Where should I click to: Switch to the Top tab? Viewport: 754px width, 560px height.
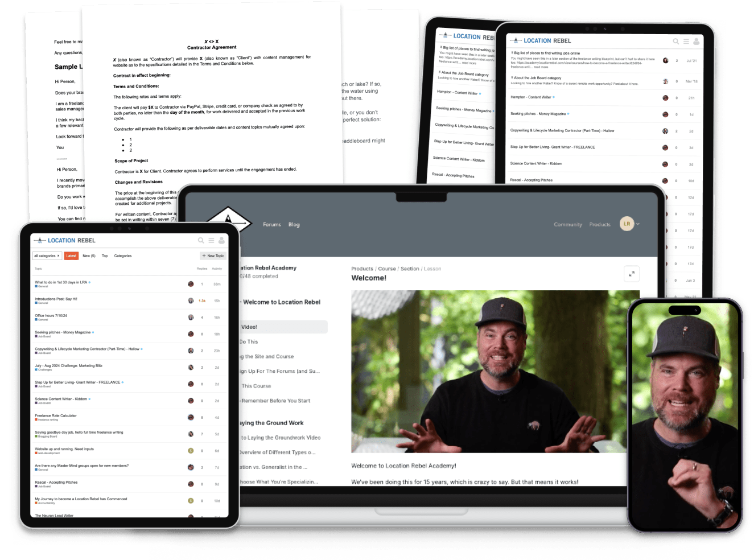(105, 256)
